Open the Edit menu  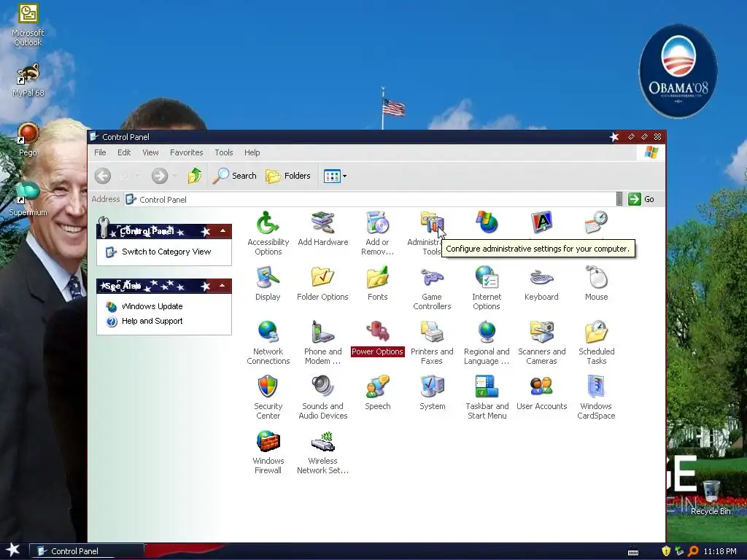(124, 152)
